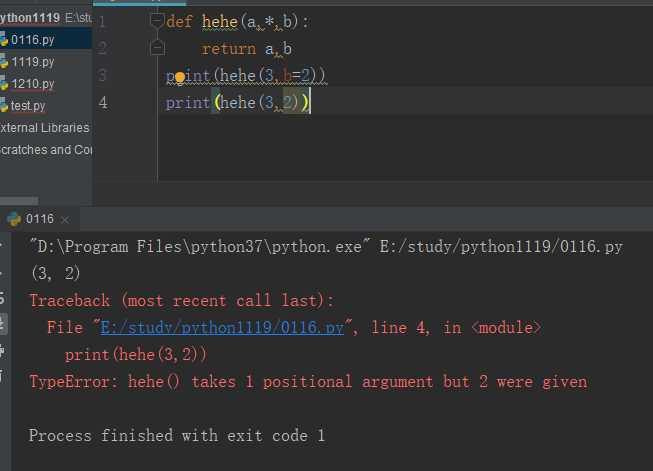Click the "Process finished with exit code 1" text
The width and height of the screenshot is (653, 471).
click(x=176, y=436)
